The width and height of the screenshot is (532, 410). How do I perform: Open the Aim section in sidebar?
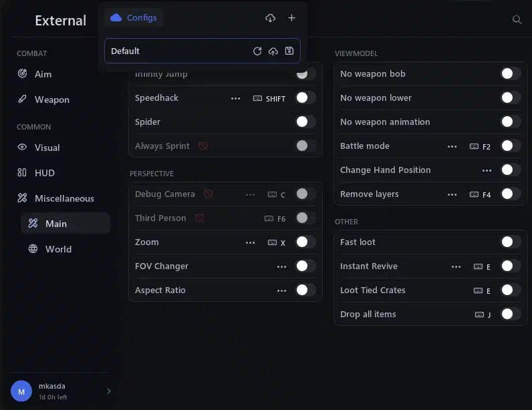pos(43,74)
